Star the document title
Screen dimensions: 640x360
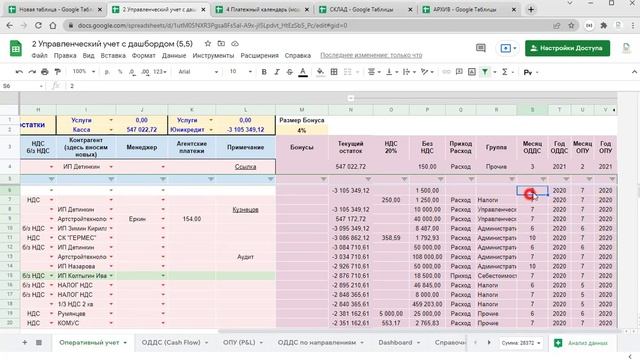(208, 43)
